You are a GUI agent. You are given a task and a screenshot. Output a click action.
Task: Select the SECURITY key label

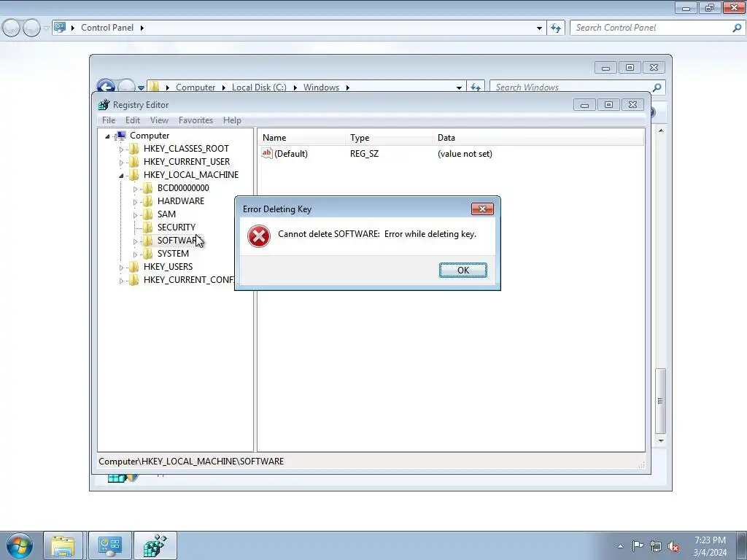pyautogui.click(x=177, y=227)
